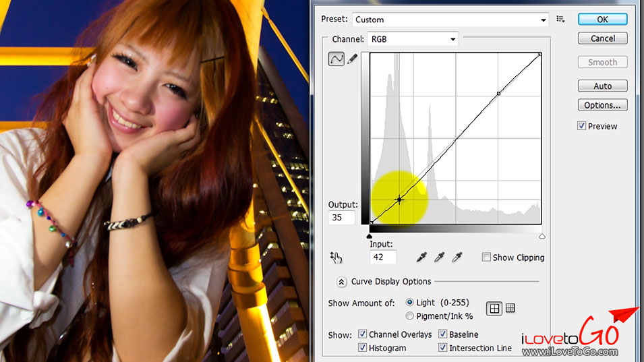Image resolution: width=644 pixels, height=362 pixels.
Task: Pick the gray point eyedropper
Action: coord(439,258)
